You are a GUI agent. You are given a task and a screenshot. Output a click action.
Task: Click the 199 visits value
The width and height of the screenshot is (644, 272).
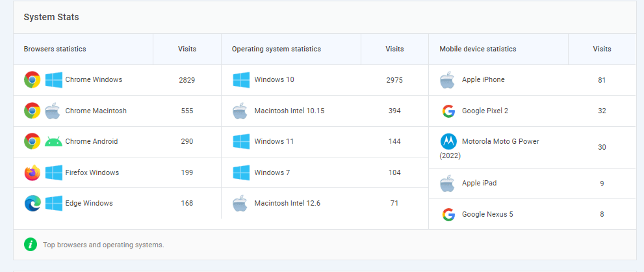(187, 172)
